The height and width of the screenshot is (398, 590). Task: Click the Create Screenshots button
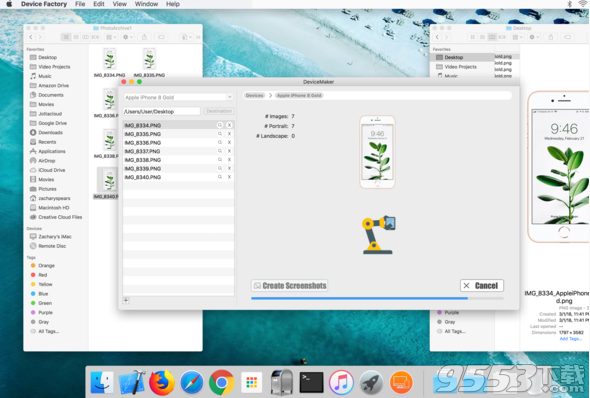(x=289, y=286)
